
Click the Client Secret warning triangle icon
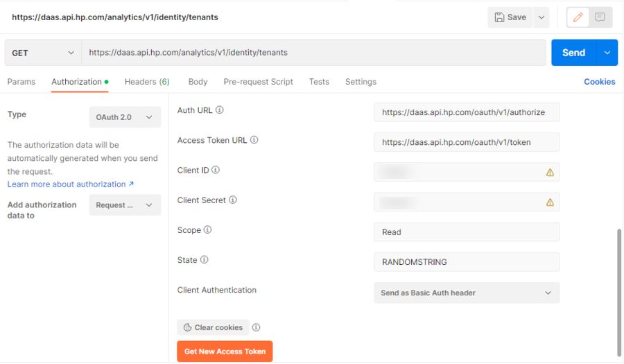click(x=550, y=202)
